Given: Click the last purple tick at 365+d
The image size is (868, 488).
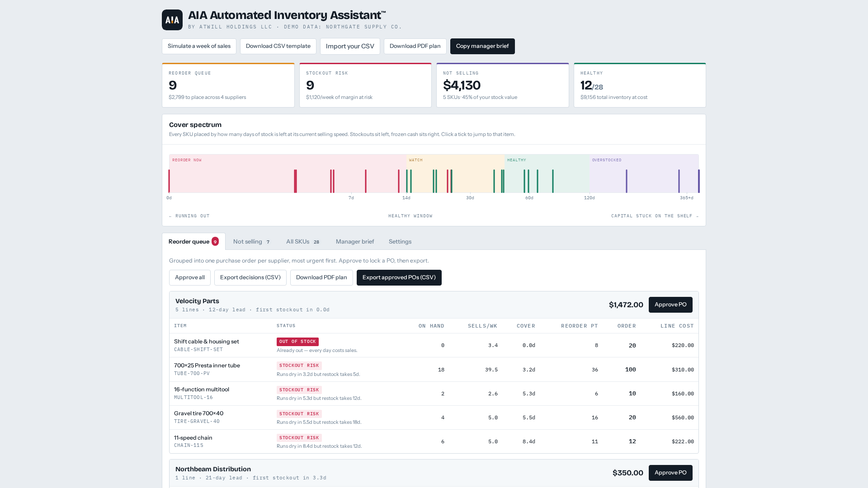Looking at the screenshot, I should click(698, 181).
